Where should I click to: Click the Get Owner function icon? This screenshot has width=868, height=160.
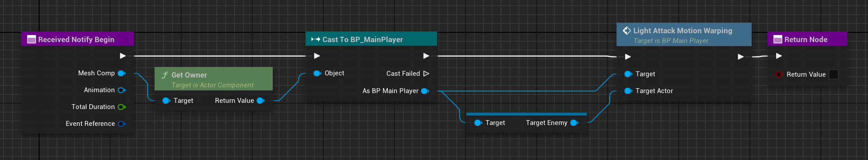(165, 75)
